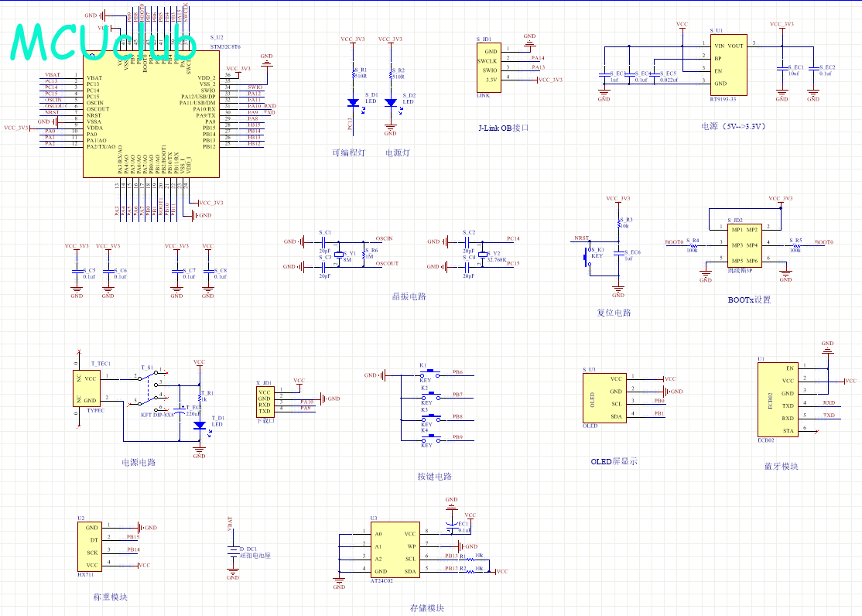Screen dimensions: 862x616
Task: Select the D_DC1 coin battery symbol
Action: [x=233, y=551]
